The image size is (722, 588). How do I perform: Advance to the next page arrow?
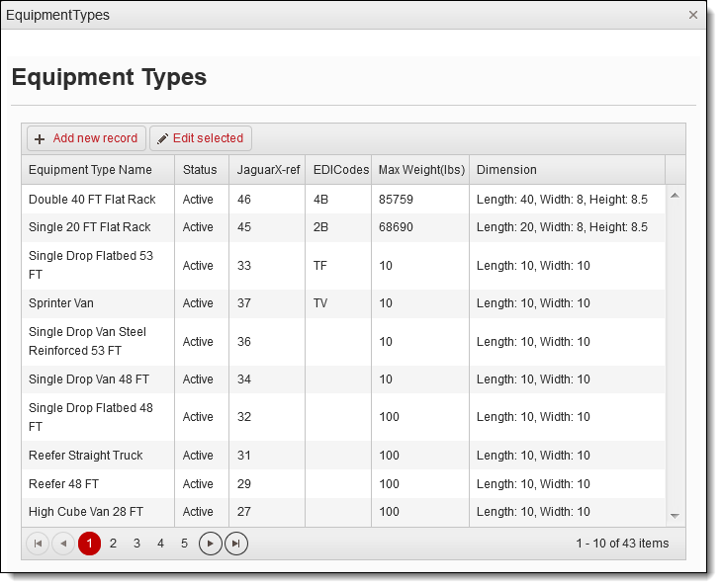coord(210,544)
